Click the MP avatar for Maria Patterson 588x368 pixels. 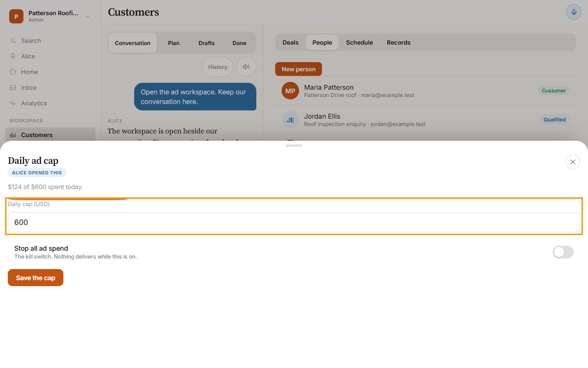click(290, 91)
